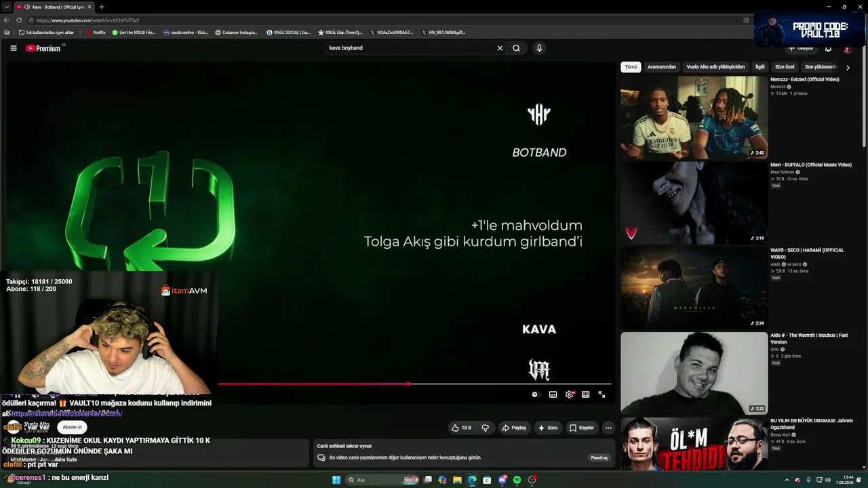This screenshot has height=488, width=868.
Task: Open the 'Get the M3U8 File' bookmark
Action: [x=134, y=33]
